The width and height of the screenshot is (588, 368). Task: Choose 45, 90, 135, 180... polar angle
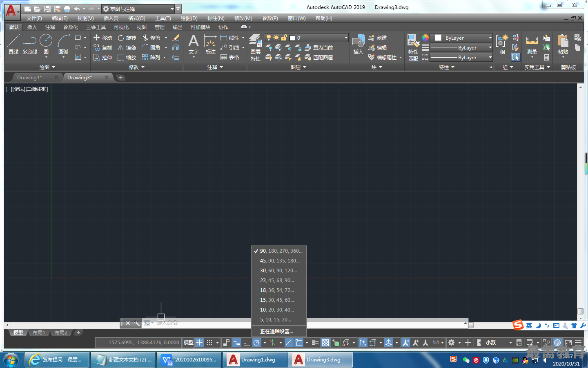(x=279, y=260)
